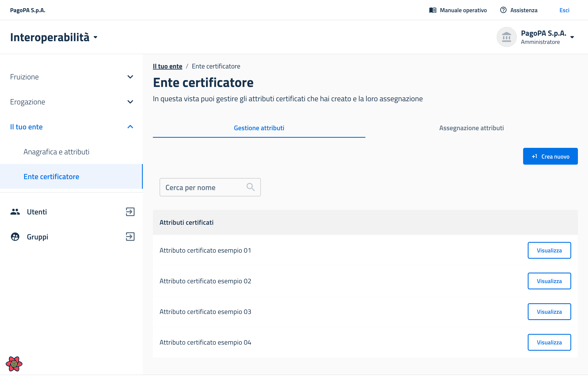Expand the Erogazione menu section
This screenshot has height=378, width=588.
130,102
